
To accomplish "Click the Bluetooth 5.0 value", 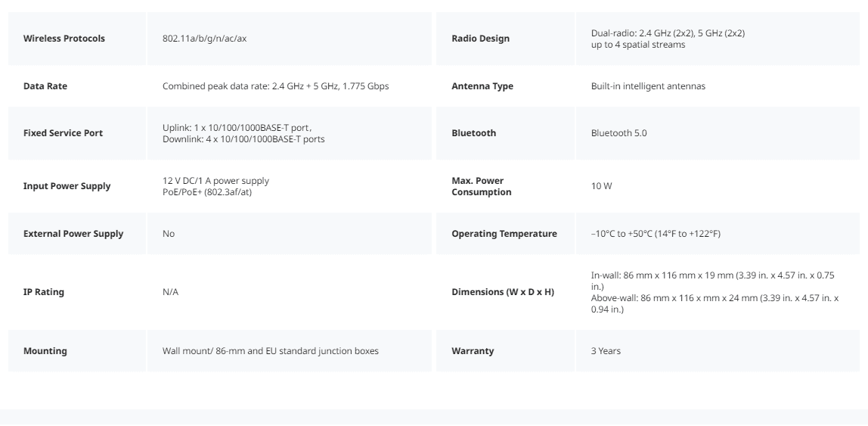I will click(x=618, y=133).
